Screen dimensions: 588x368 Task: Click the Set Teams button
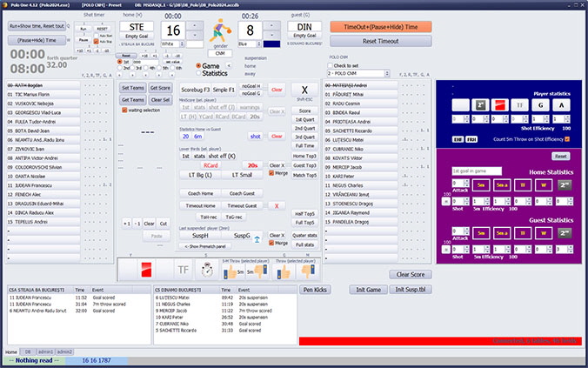pos(133,88)
